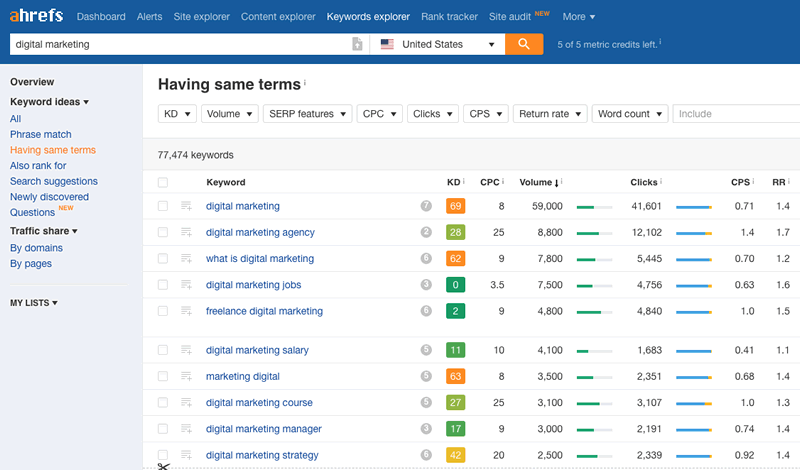Screen dimensions: 800x470
Task: Open Search suggestions in sidebar
Action: tap(54, 181)
